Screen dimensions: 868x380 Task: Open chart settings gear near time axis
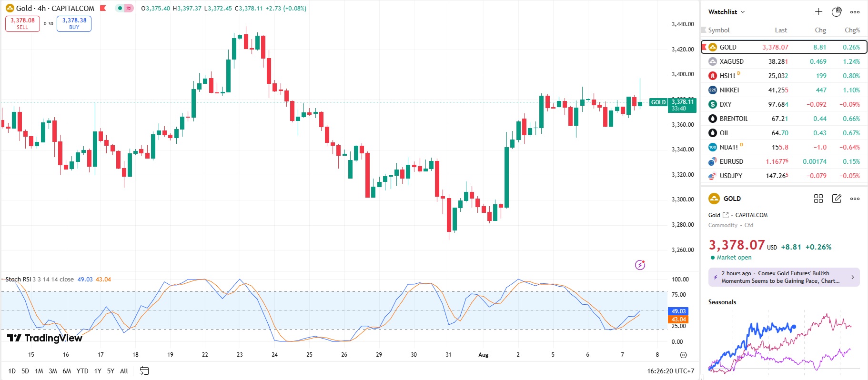[x=683, y=355]
